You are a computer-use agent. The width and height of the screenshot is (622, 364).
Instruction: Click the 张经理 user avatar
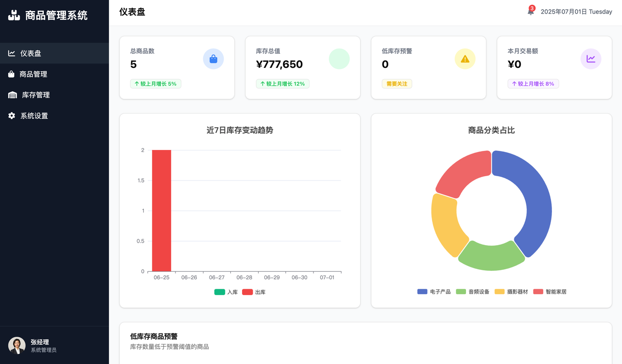(x=17, y=346)
